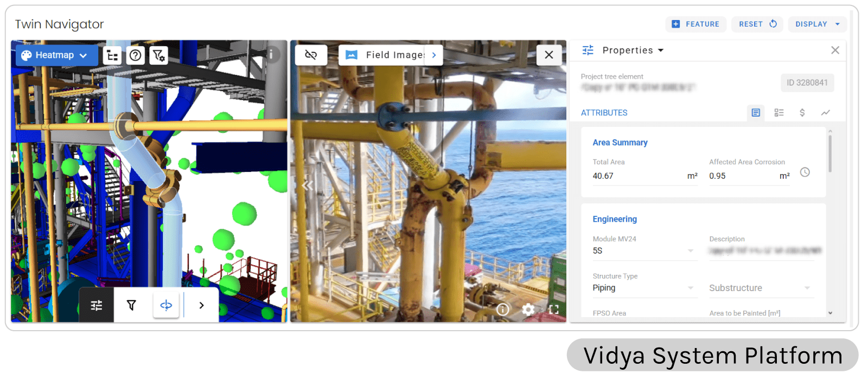Close the Properties panel
The height and width of the screenshot is (380, 868).
pyautogui.click(x=835, y=50)
